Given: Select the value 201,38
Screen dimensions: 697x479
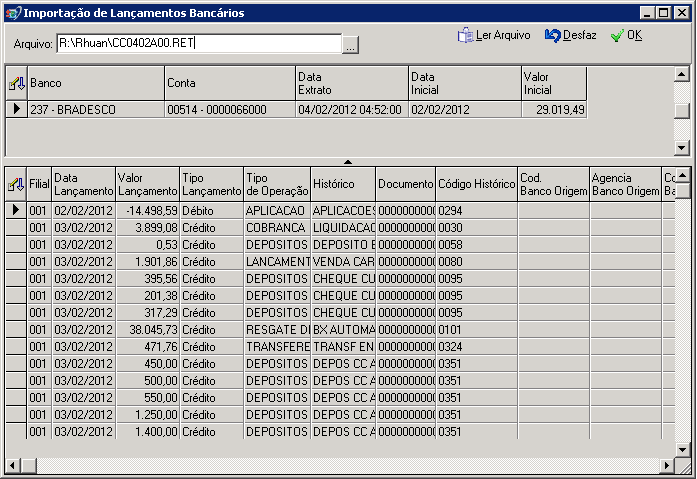Looking at the screenshot, I should 148,295.
